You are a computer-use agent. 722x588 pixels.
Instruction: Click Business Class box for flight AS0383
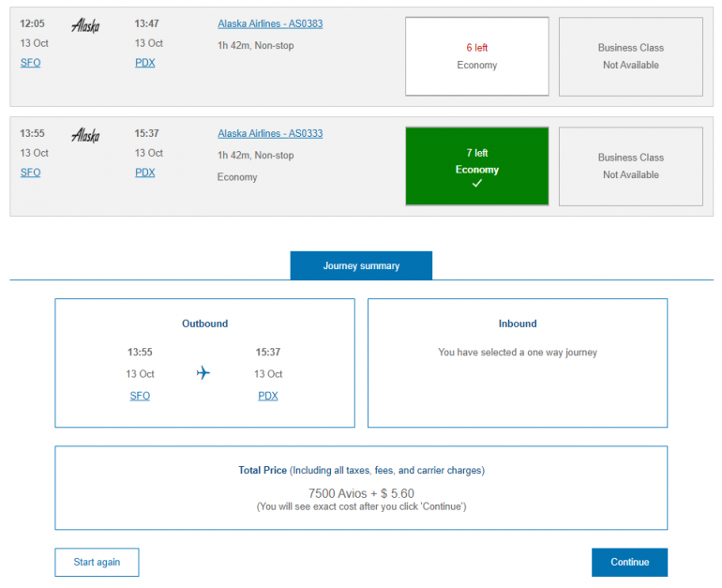(x=630, y=56)
